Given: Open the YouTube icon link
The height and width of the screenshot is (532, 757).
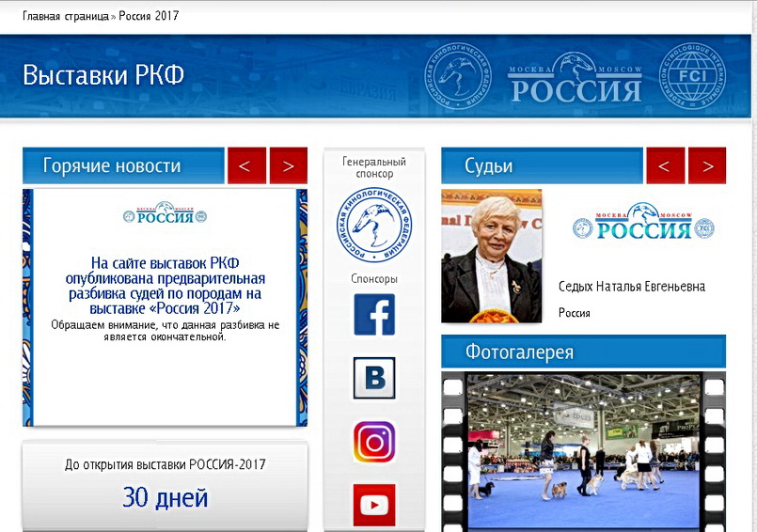Looking at the screenshot, I should click(x=374, y=505).
